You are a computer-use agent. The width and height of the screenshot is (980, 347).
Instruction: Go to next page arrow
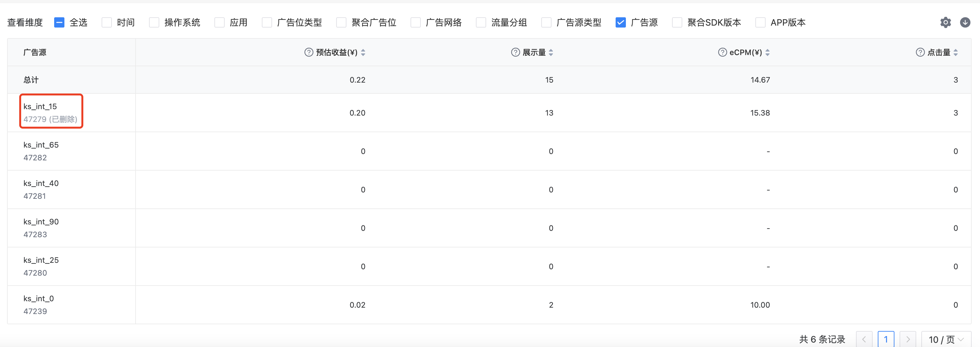[908, 339]
